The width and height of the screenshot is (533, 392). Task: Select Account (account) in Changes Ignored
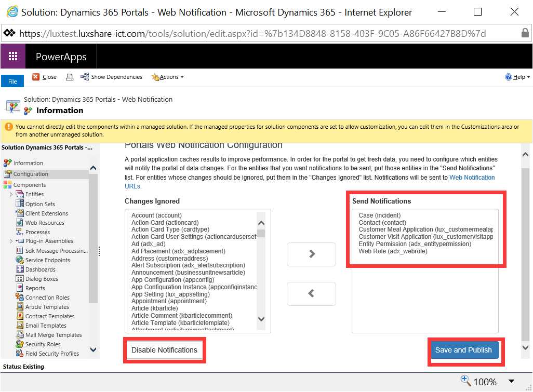pyautogui.click(x=156, y=215)
